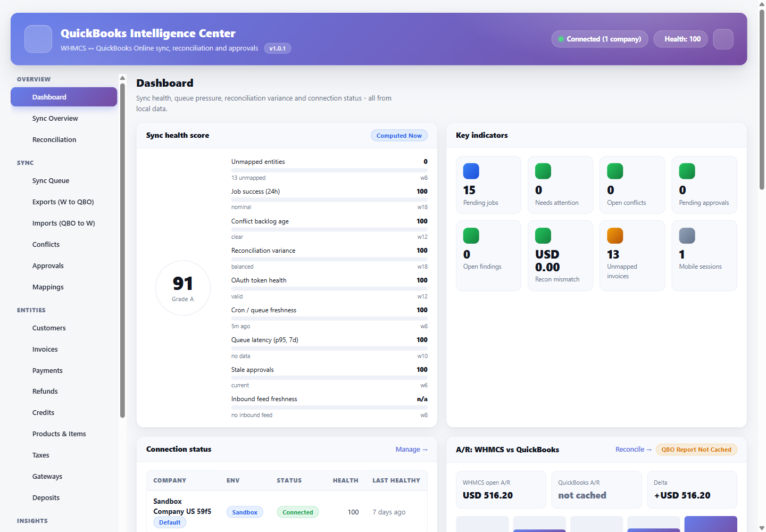Click the green Open conflicts icon
The height and width of the screenshot is (532, 766).
615,171
